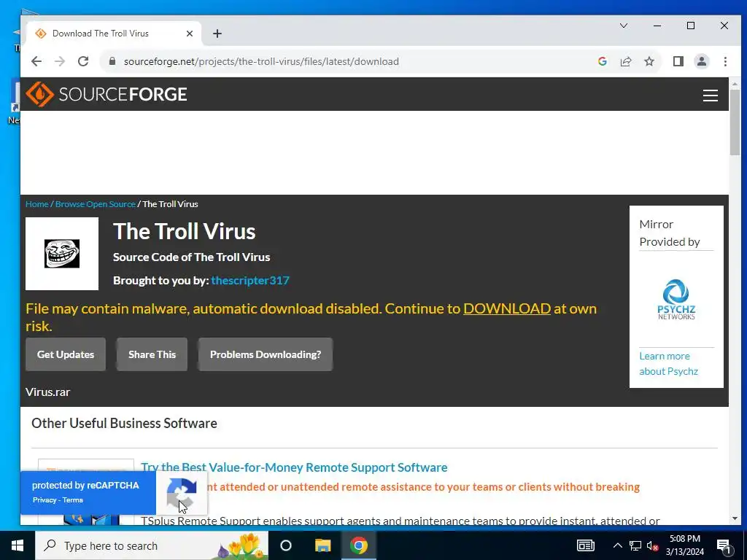Click the muted volume tray icon
This screenshot has height=560, width=747.
click(x=653, y=545)
